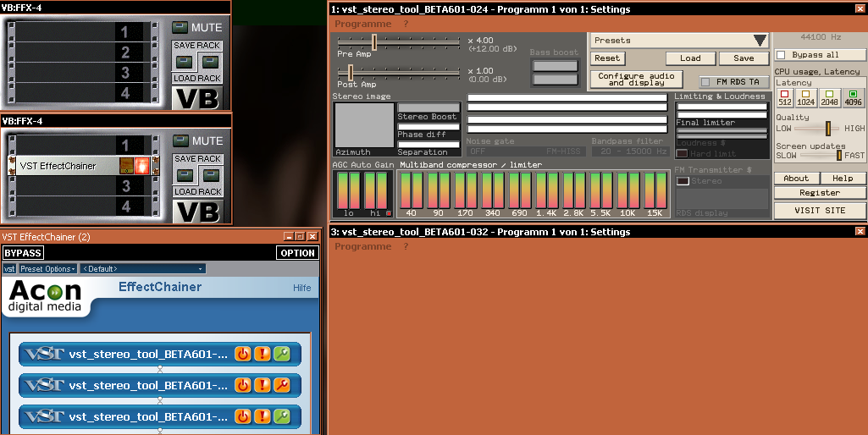Click the small vst badge in EffectChainer toolbar
Viewport: 868px width, 435px height.
tap(9, 269)
